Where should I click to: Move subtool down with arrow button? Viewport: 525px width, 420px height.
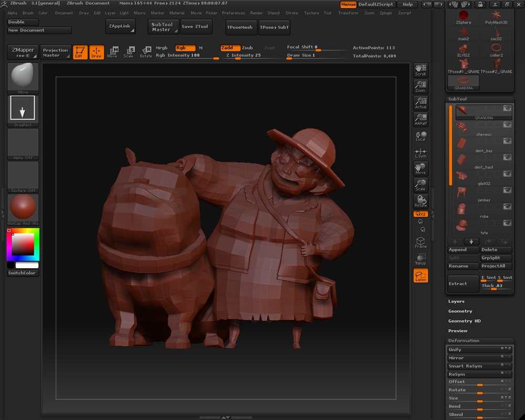click(x=471, y=241)
